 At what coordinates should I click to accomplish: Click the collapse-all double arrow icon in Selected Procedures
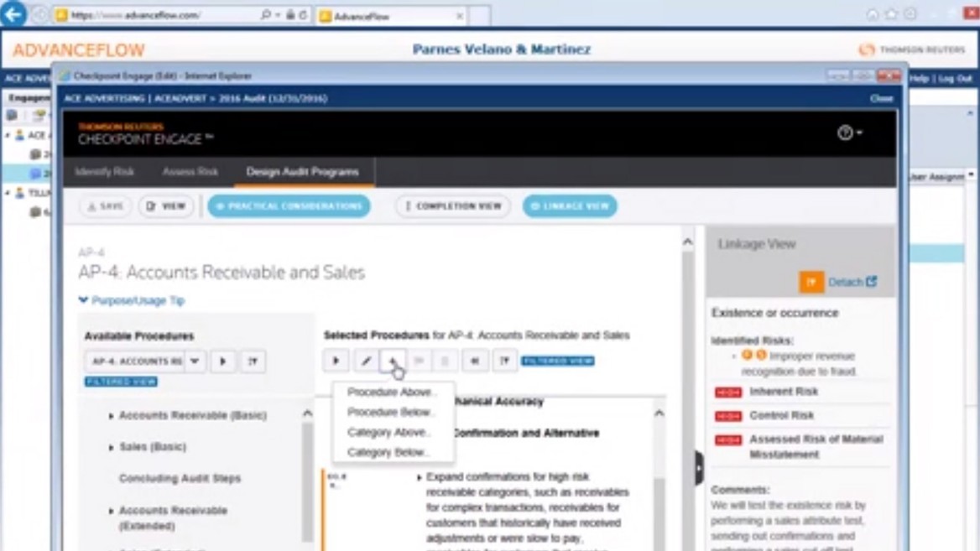(x=474, y=361)
